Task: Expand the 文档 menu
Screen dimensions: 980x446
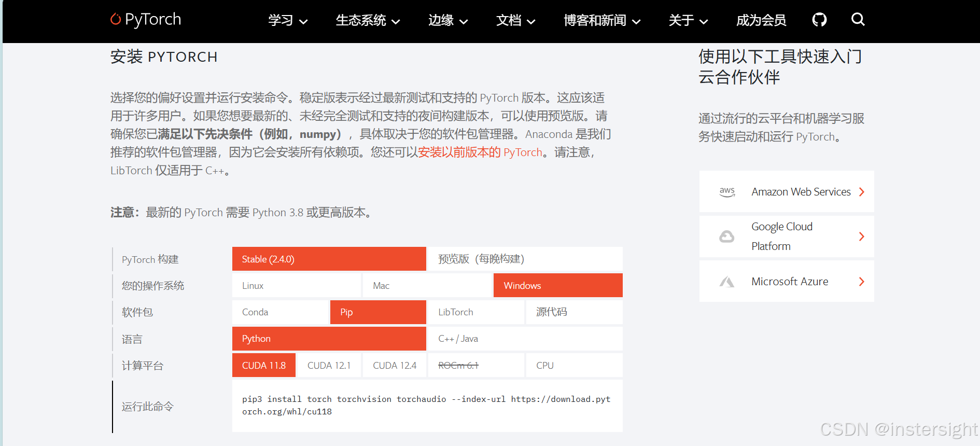Action: (x=515, y=20)
